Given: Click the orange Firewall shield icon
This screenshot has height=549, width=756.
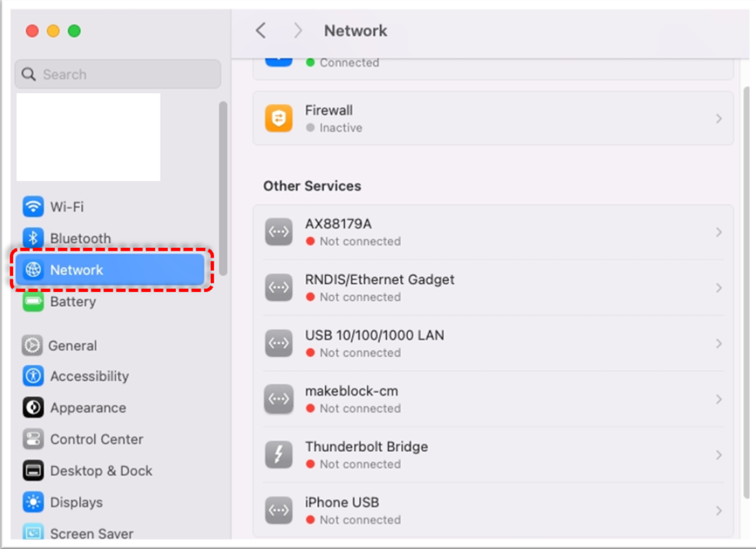Looking at the screenshot, I should pyautogui.click(x=279, y=118).
